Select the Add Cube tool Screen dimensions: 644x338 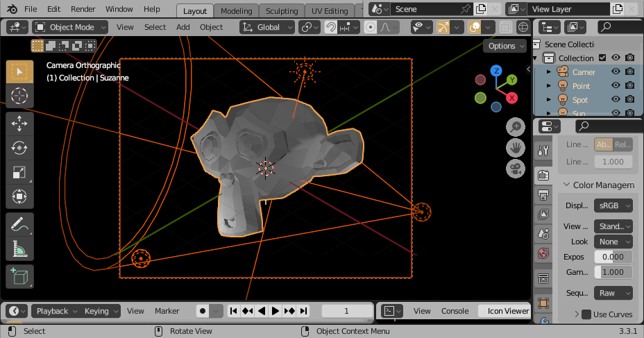[x=19, y=276]
